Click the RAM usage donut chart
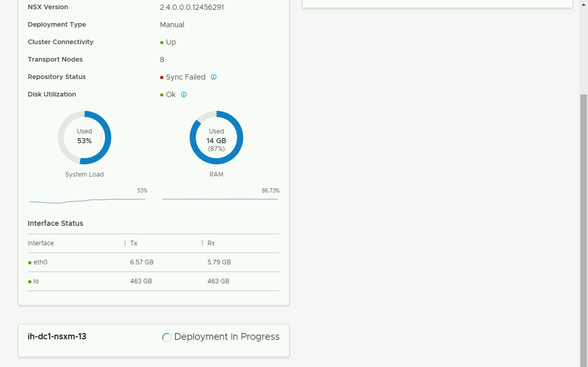This screenshot has width=588, height=367. [x=216, y=138]
